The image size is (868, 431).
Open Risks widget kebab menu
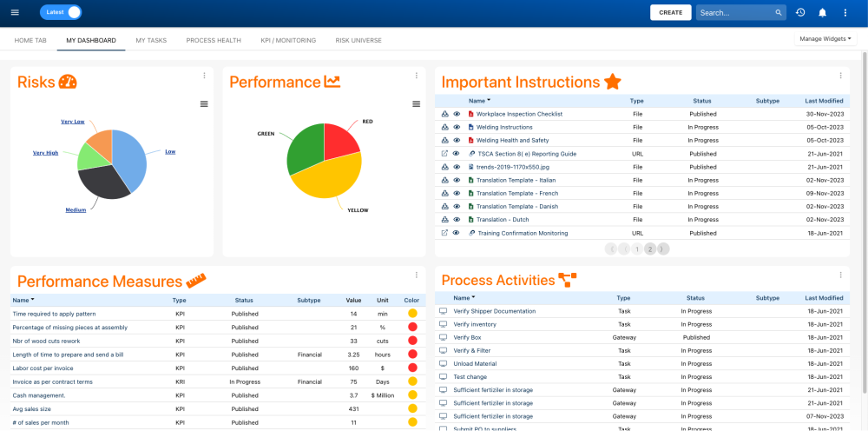(204, 76)
